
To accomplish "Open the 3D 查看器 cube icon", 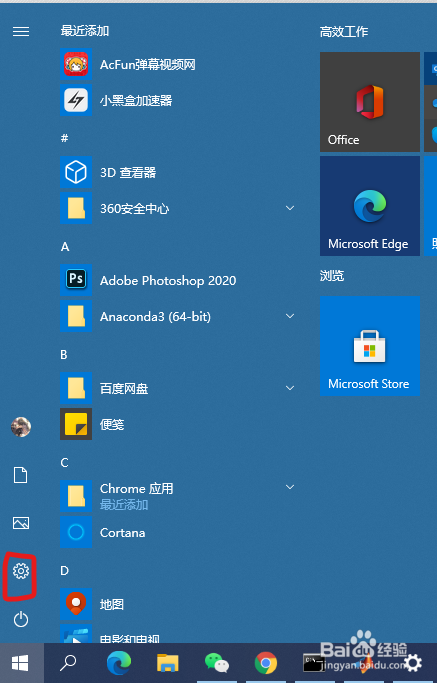I will pos(76,172).
